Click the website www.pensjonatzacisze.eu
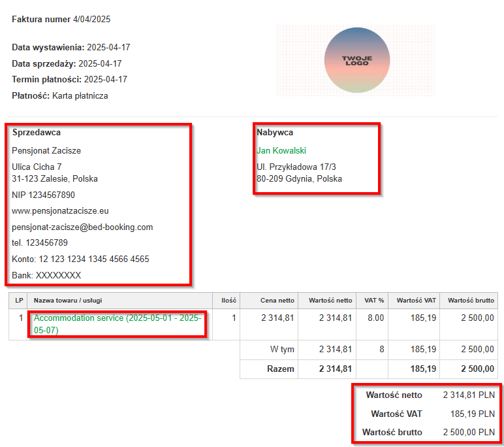 click(x=61, y=211)
